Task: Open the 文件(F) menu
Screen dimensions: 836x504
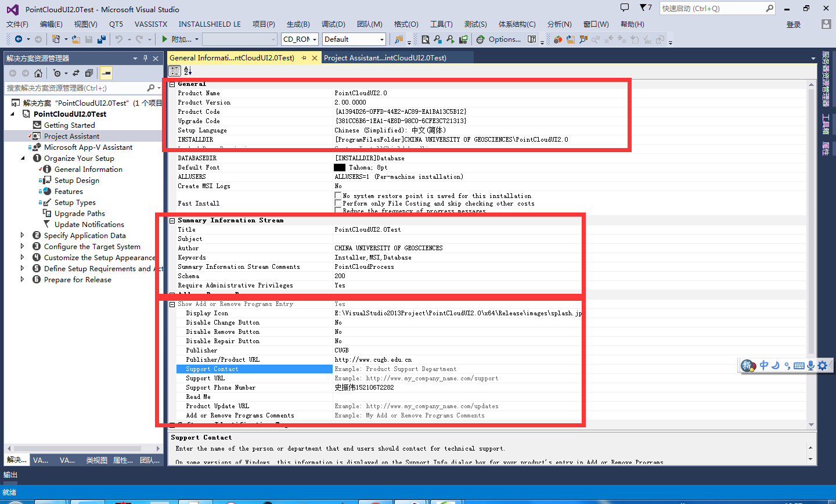Action: click(x=17, y=24)
